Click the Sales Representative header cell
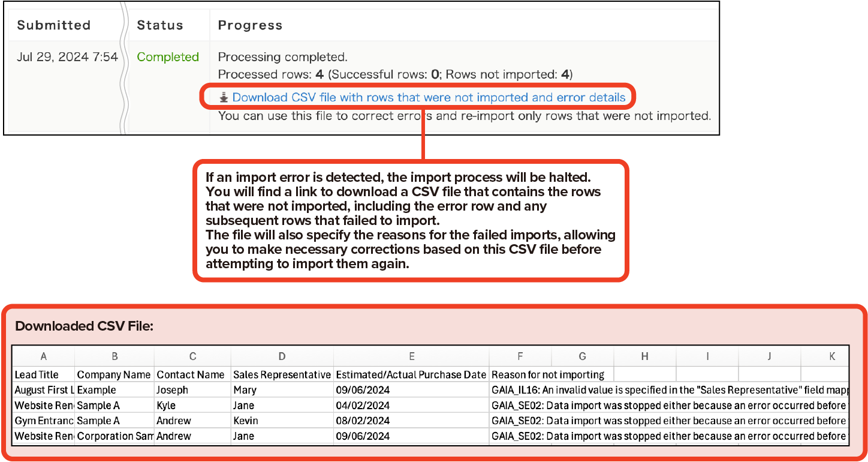 tap(282, 374)
